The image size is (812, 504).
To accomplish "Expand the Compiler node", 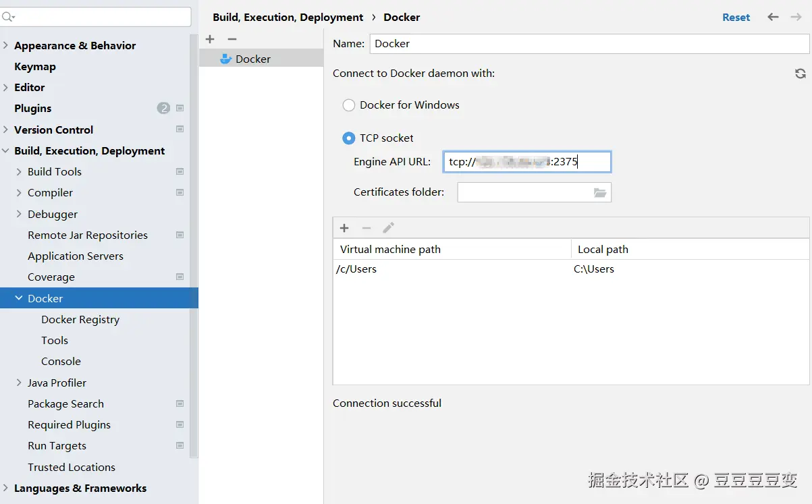I will pyautogui.click(x=19, y=192).
